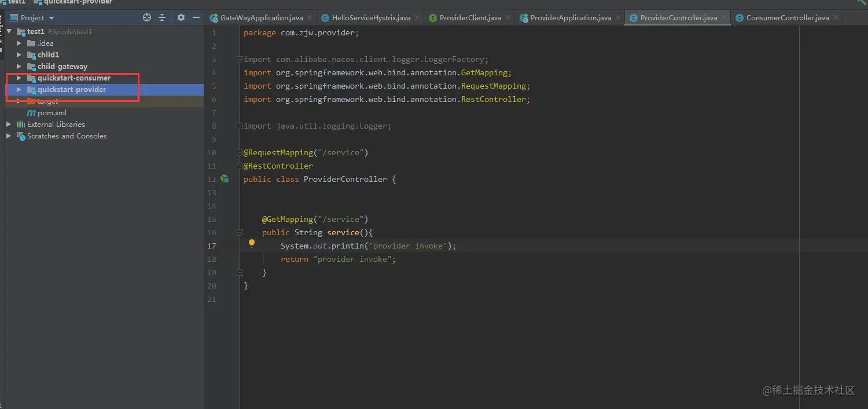The image size is (868, 409).
Task: Click the locate/scroll from source target icon
Action: (147, 18)
